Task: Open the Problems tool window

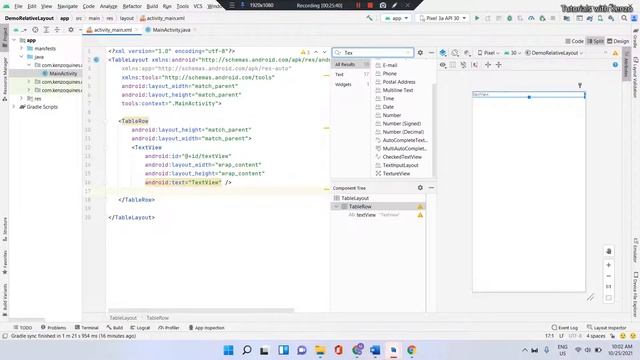Action: [x=53, y=328]
